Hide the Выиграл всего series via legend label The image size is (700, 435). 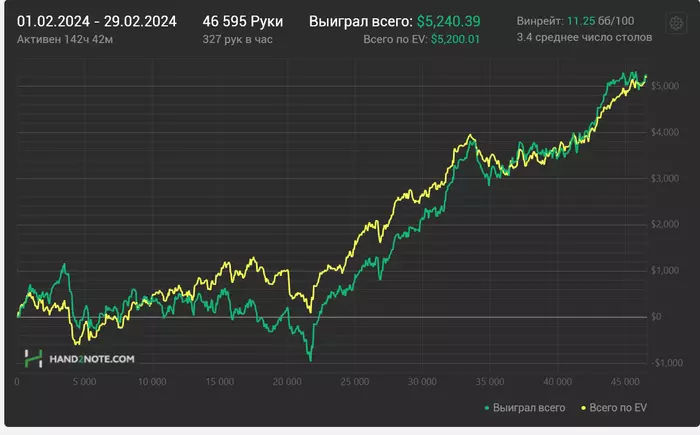(x=529, y=408)
